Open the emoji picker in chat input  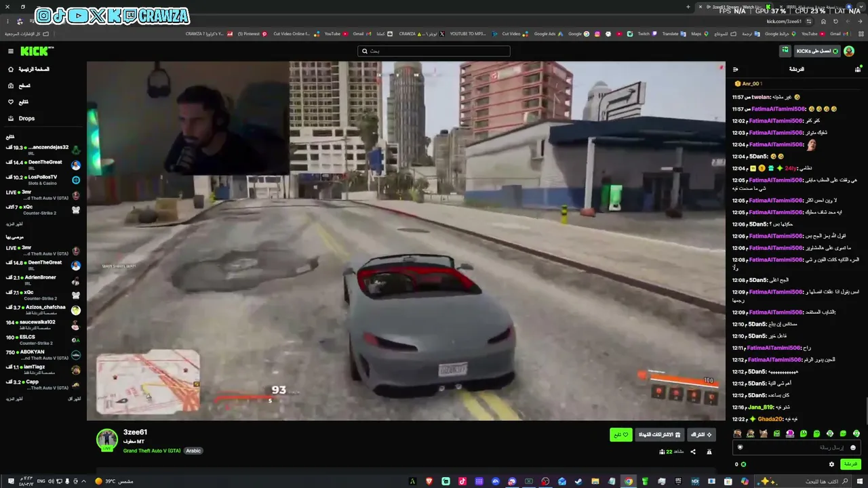[x=853, y=447]
